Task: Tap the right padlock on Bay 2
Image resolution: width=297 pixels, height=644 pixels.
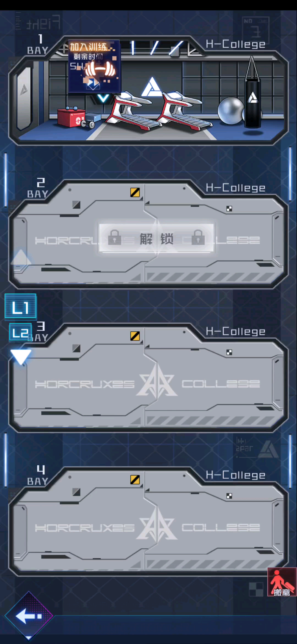Action: [x=198, y=237]
